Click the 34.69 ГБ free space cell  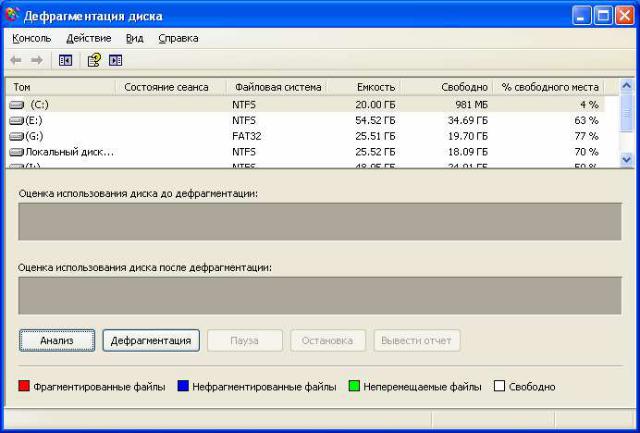click(467, 121)
